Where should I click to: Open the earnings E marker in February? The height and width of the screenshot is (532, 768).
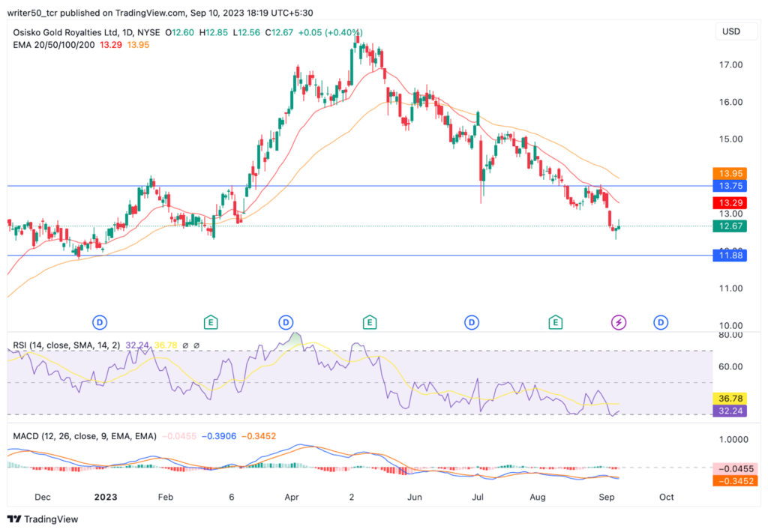click(x=211, y=322)
